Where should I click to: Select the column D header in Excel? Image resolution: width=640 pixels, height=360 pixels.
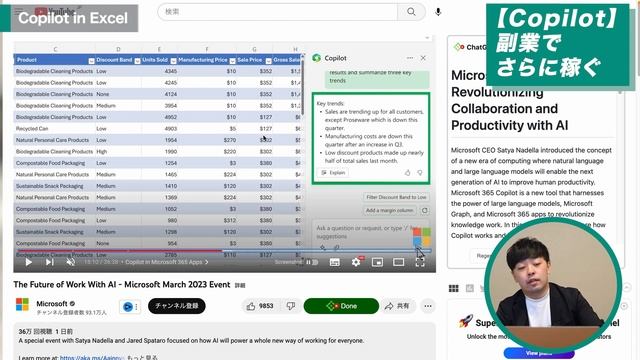coord(118,49)
